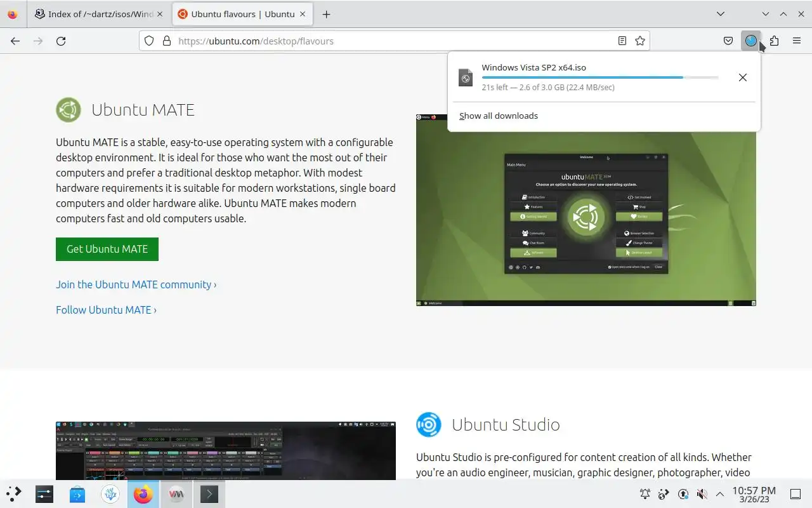Expand hidden system tray icons

coord(720,493)
